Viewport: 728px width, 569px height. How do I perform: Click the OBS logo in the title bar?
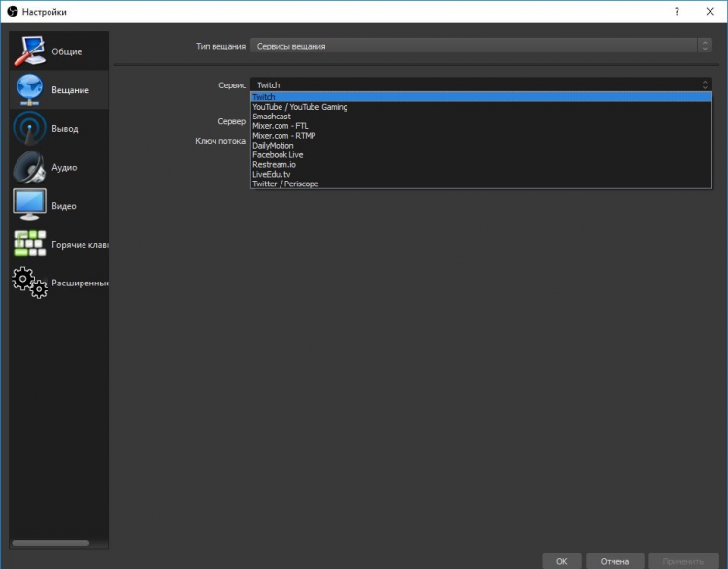point(12,11)
